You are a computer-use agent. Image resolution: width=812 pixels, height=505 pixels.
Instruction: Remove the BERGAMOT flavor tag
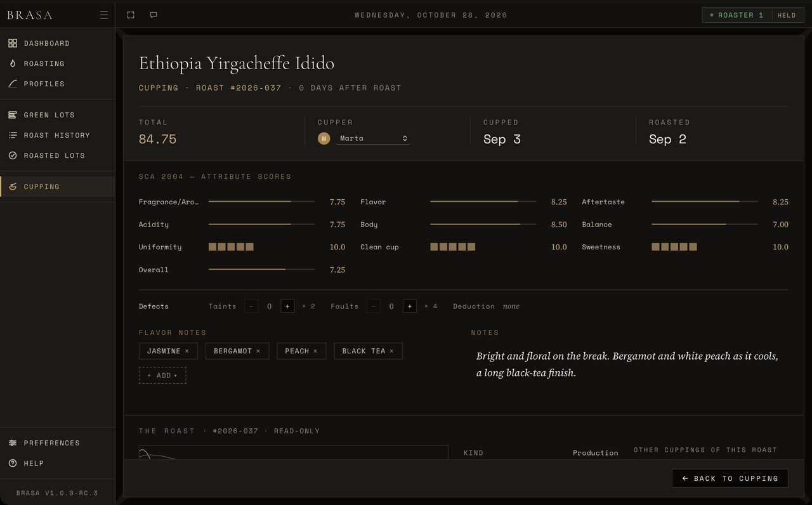258,351
